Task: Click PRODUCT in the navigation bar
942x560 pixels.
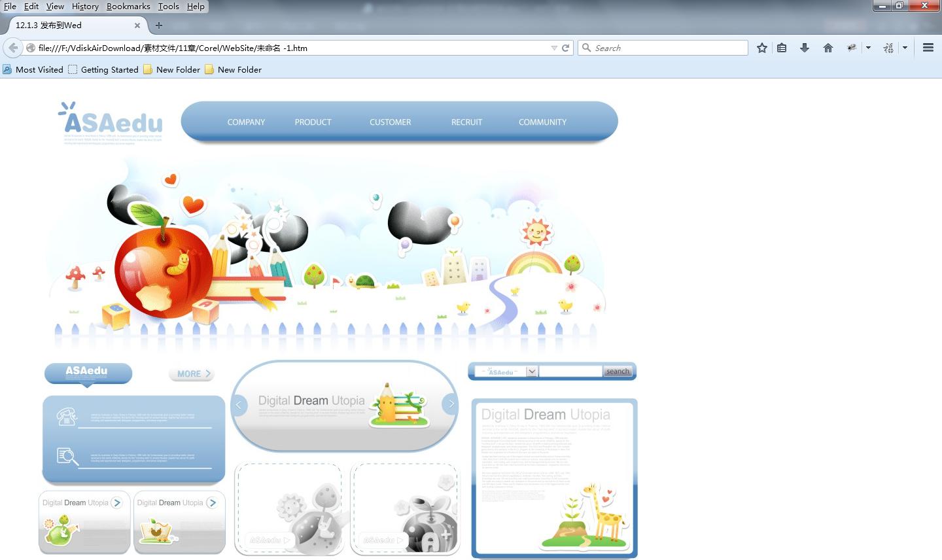Action: click(x=313, y=122)
